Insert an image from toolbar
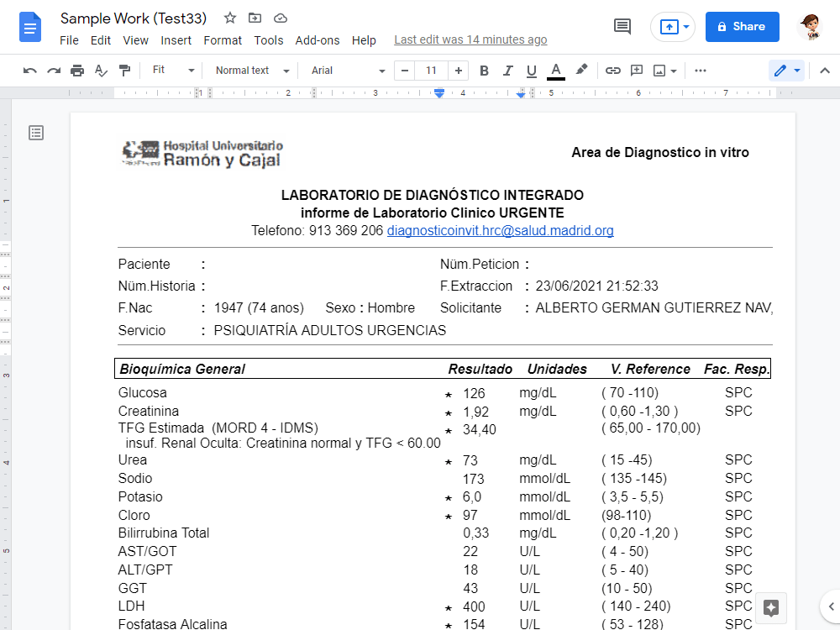 (x=659, y=71)
